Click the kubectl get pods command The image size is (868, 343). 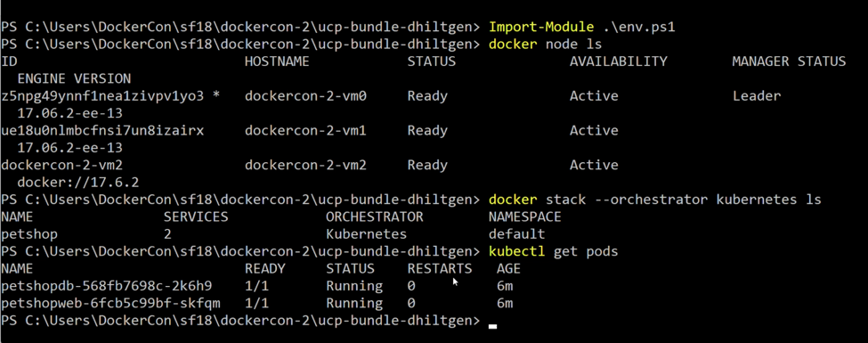553,251
